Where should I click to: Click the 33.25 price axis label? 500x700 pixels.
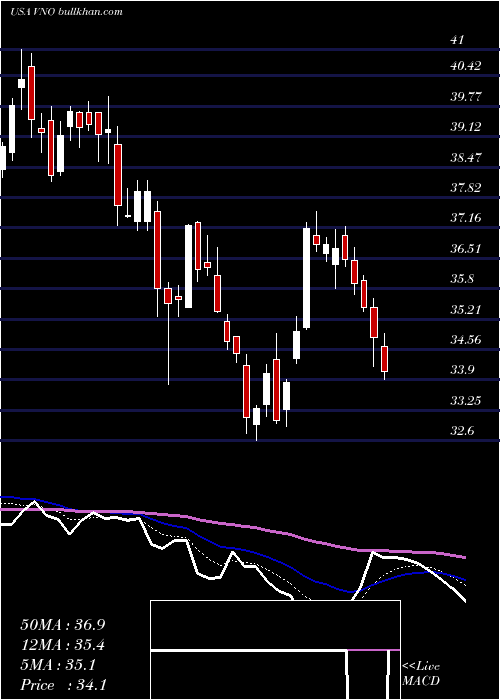466,400
